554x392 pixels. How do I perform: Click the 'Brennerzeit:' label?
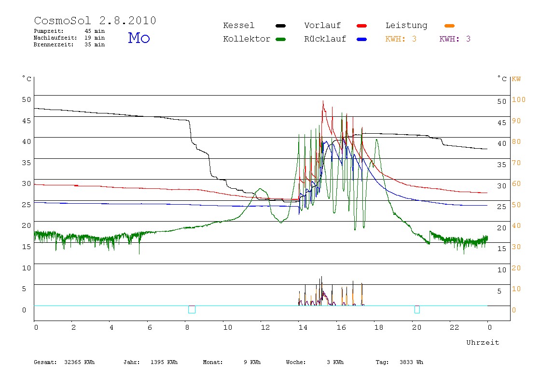54,44
